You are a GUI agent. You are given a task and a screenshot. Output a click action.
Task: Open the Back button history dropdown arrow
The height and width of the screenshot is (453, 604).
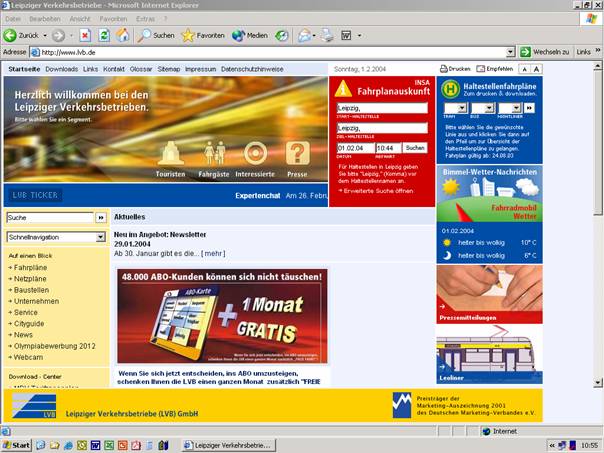tap(45, 36)
